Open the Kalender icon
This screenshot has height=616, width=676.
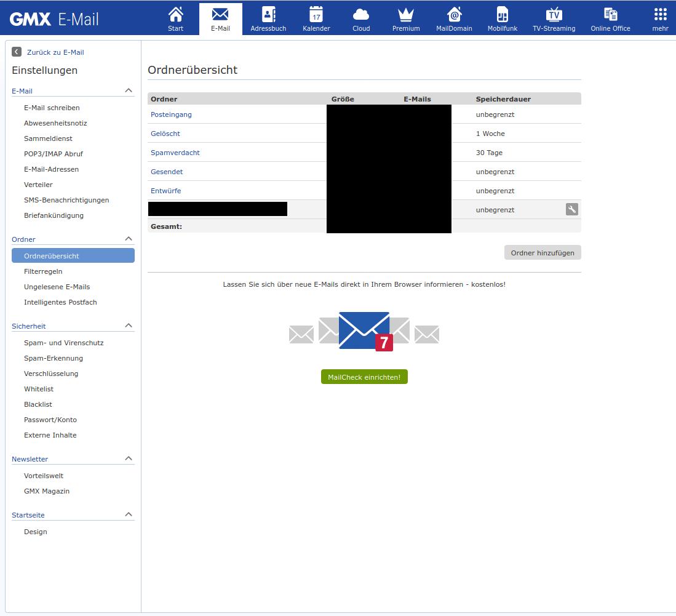[x=316, y=15]
